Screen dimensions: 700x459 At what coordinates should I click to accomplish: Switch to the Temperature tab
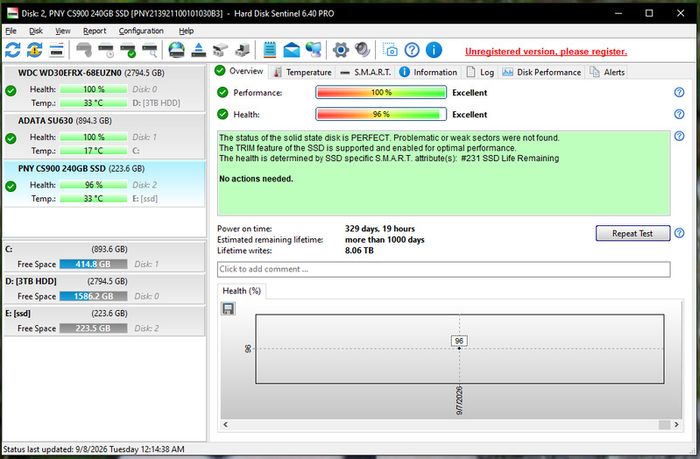pos(303,72)
